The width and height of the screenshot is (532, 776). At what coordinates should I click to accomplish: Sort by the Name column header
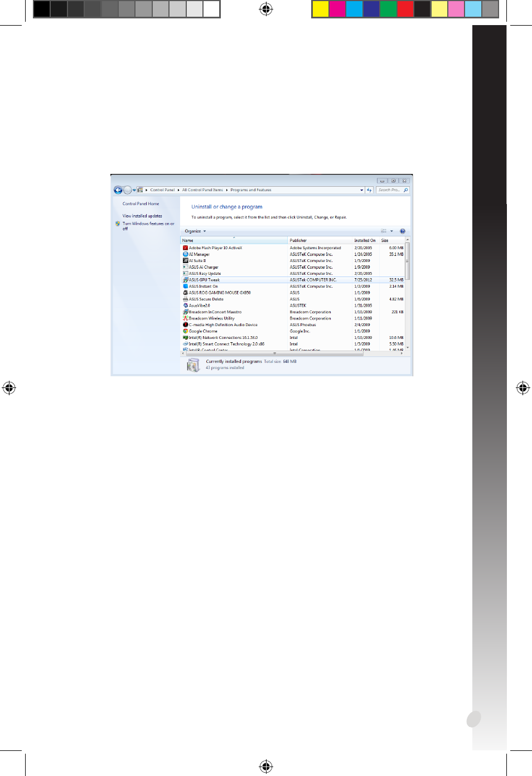click(234, 240)
